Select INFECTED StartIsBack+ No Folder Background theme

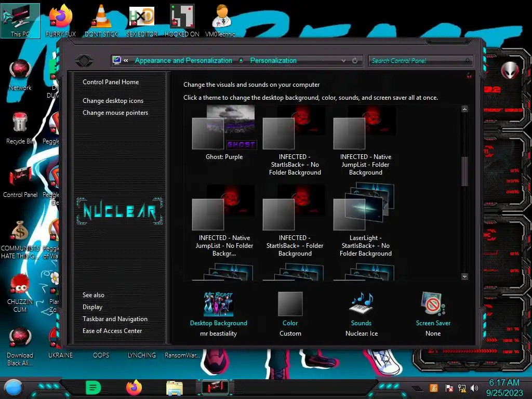click(295, 141)
